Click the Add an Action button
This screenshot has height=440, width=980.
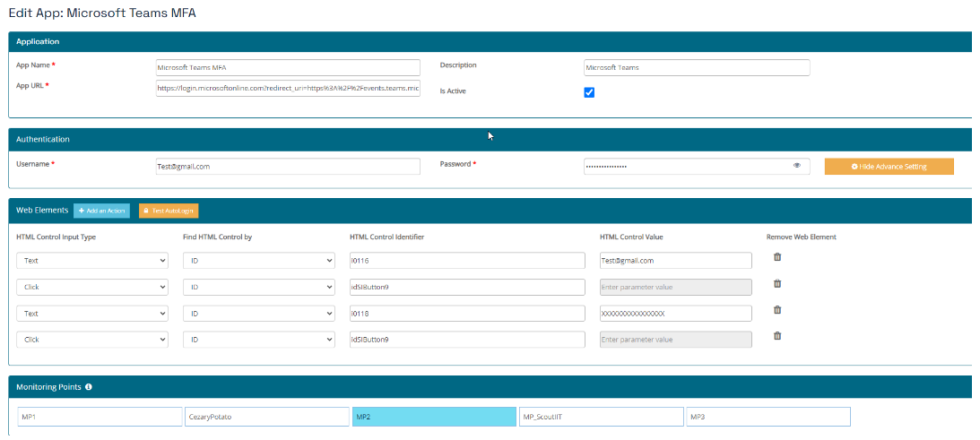tap(102, 211)
